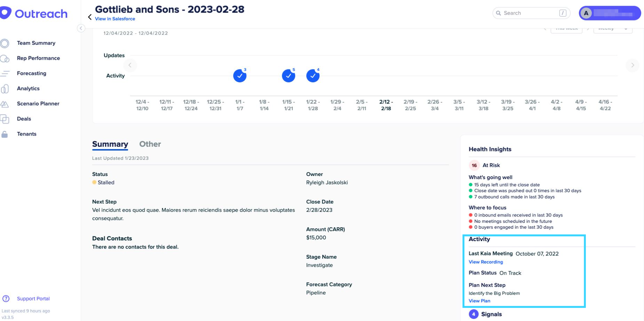
Task: Go back using the left arrow
Action: 90,17
